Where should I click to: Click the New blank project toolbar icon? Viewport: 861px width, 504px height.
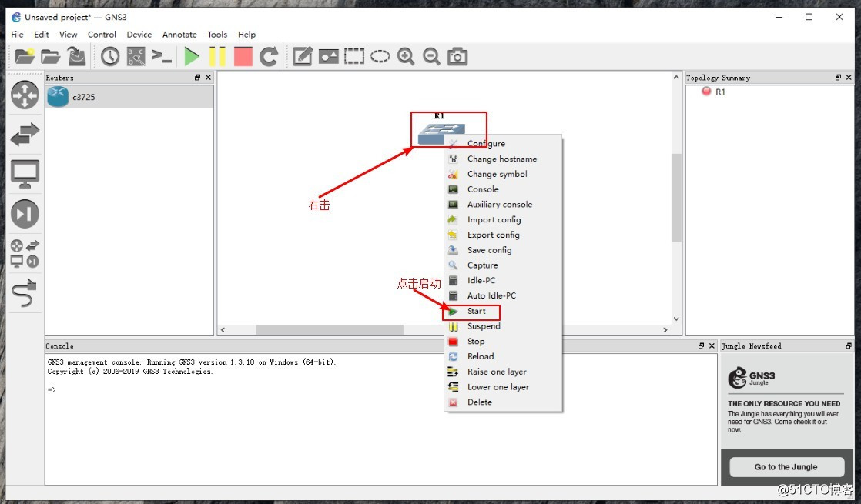click(x=24, y=56)
